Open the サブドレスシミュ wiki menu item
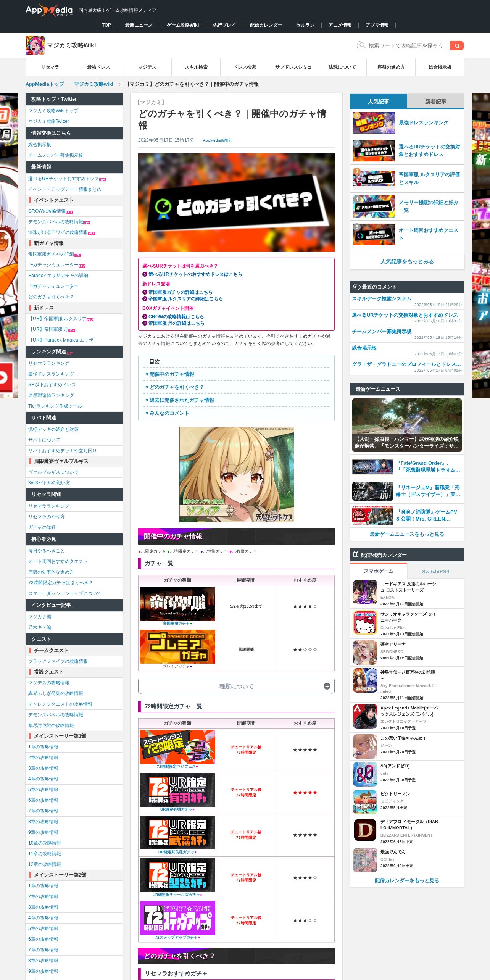The height and width of the screenshot is (980, 490). coord(293,67)
